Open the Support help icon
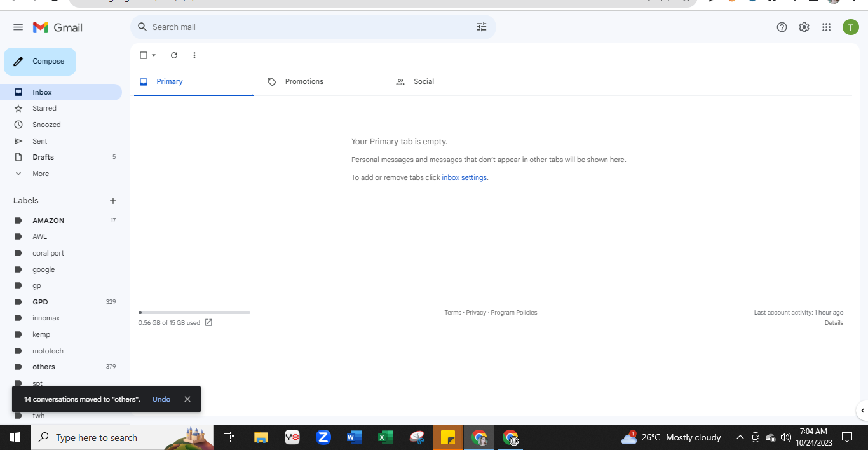Viewport: 868px width, 450px height. coord(782,27)
